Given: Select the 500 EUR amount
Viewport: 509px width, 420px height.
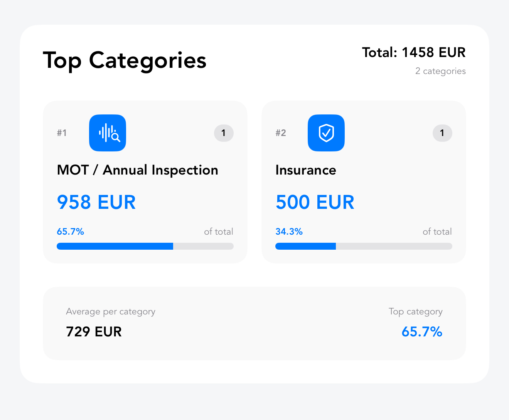Looking at the screenshot, I should tap(315, 202).
